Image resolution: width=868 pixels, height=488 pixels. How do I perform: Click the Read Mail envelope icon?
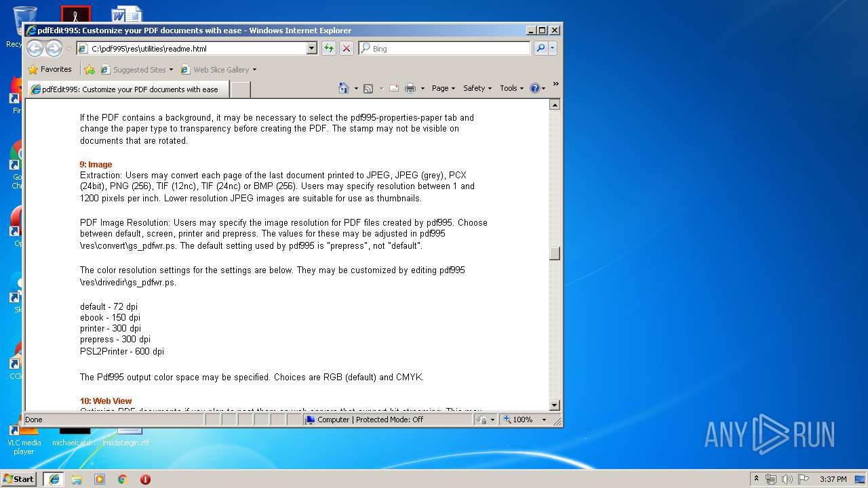(393, 88)
